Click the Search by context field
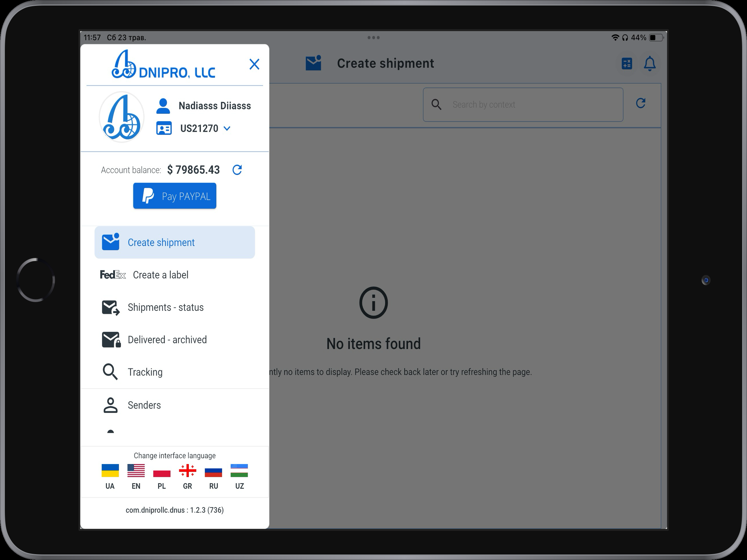747x560 pixels. pos(523,105)
